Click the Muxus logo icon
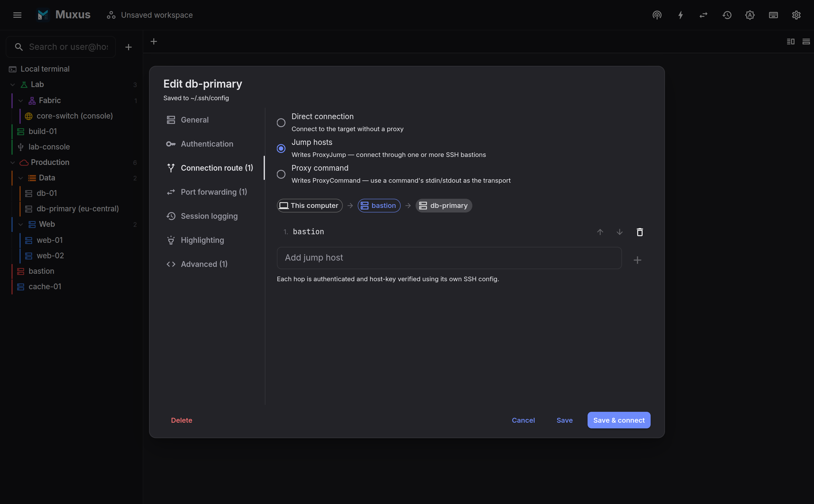The height and width of the screenshot is (504, 814). pos(43,15)
